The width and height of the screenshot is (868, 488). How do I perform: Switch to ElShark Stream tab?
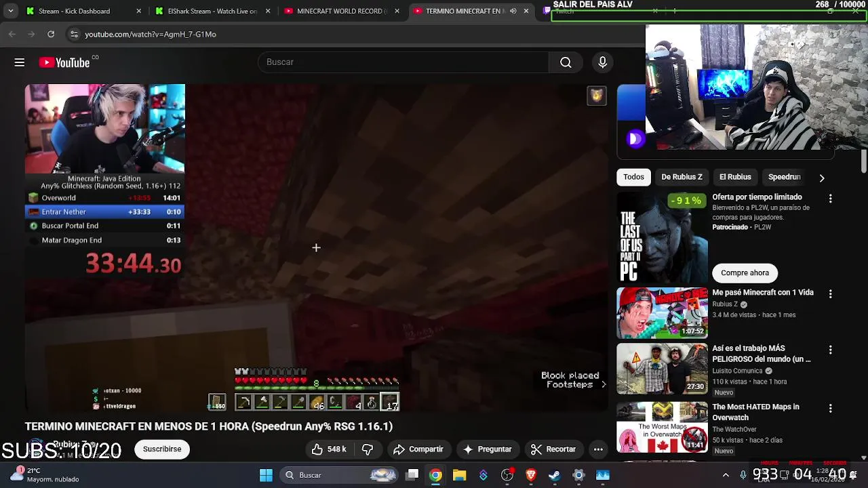[x=212, y=11]
